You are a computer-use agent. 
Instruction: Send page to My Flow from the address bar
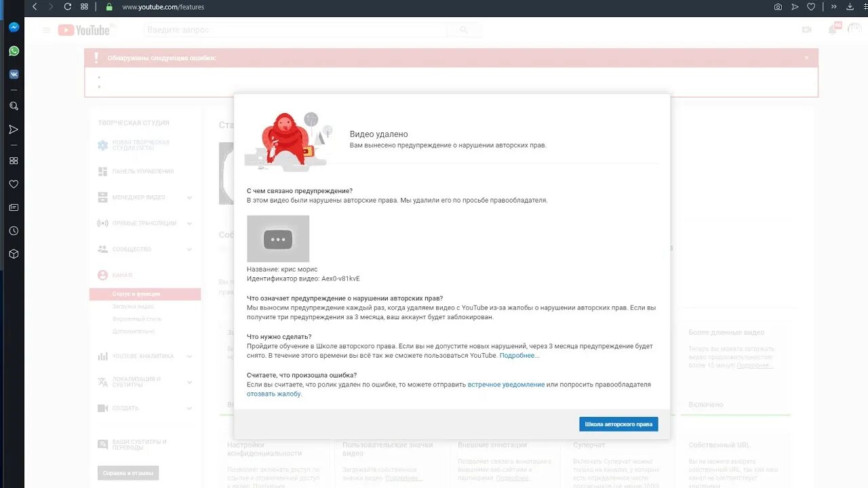pyautogui.click(x=795, y=7)
